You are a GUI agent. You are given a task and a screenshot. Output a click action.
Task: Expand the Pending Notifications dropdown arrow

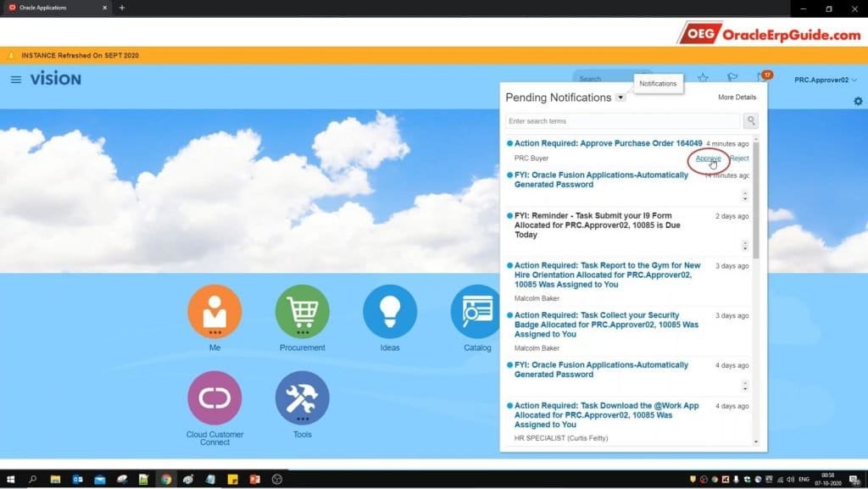(x=620, y=97)
